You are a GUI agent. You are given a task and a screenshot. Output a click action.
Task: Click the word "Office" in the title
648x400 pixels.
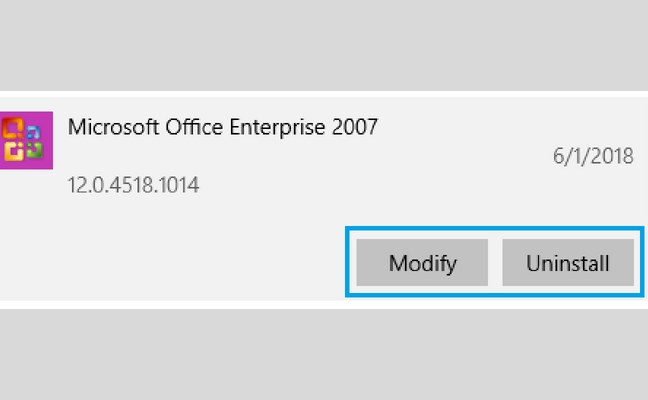(x=194, y=126)
